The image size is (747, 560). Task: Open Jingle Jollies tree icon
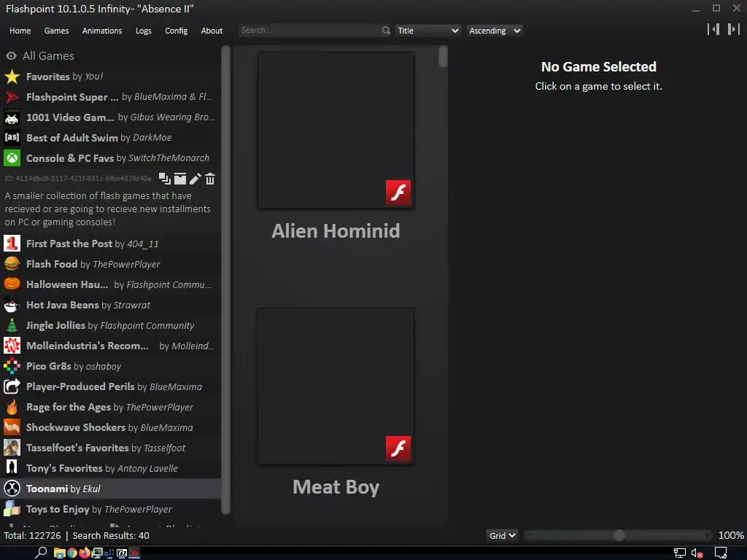[x=12, y=325]
